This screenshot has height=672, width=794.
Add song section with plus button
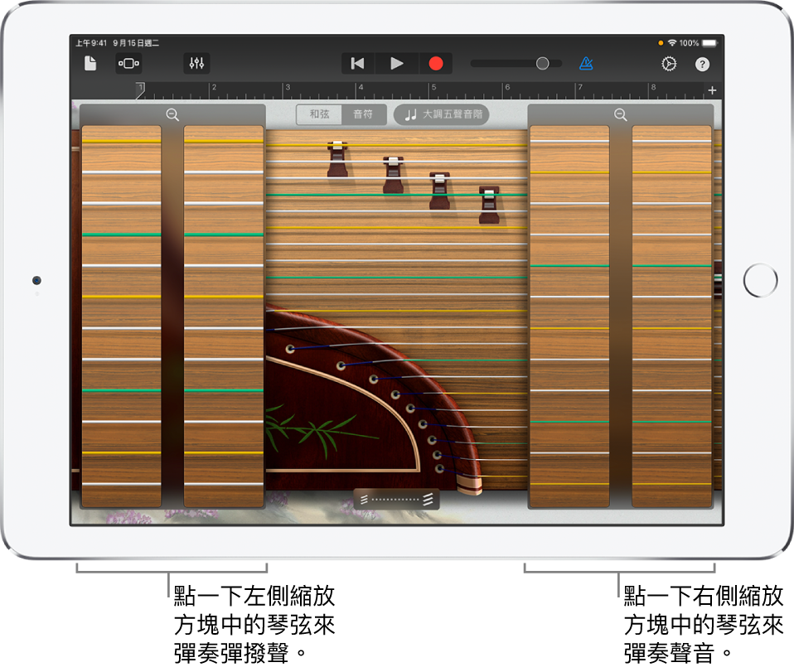coord(712,90)
